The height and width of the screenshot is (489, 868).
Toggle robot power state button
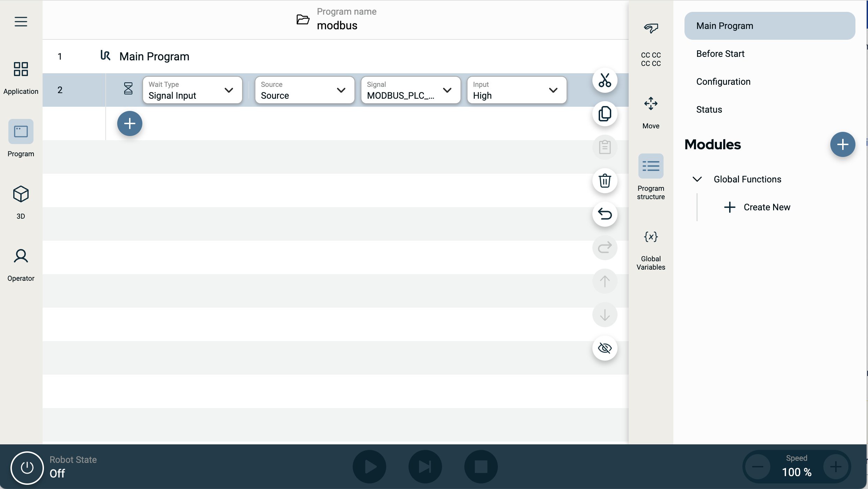[x=27, y=467]
